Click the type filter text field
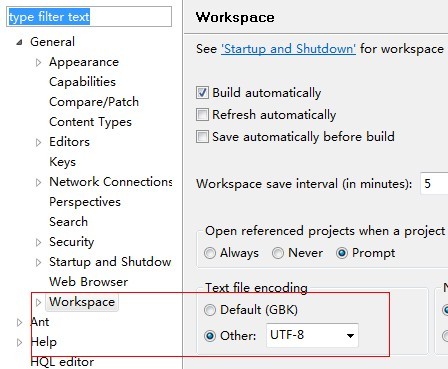Viewport: 448px width, 369px height. [89, 17]
